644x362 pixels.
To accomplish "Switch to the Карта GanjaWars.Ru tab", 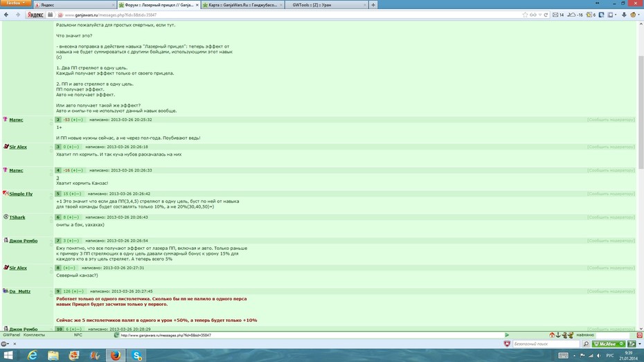I will [x=242, y=5].
